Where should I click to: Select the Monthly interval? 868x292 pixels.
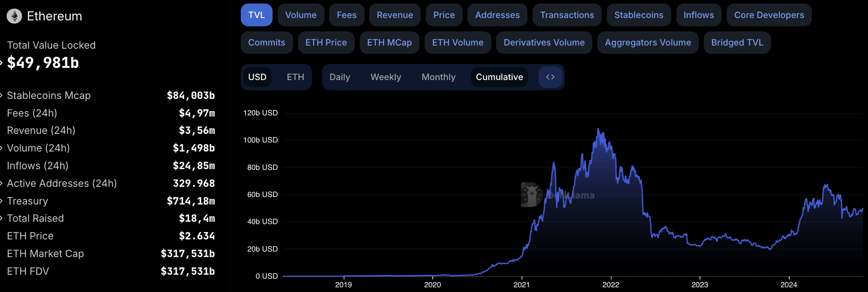pyautogui.click(x=438, y=77)
